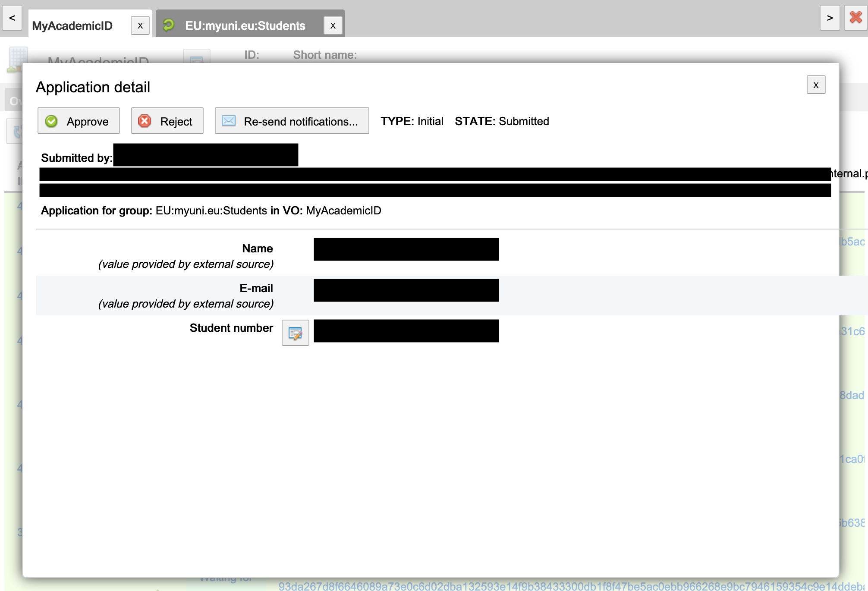
Task: Click the Student number value field
Action: tap(406, 331)
